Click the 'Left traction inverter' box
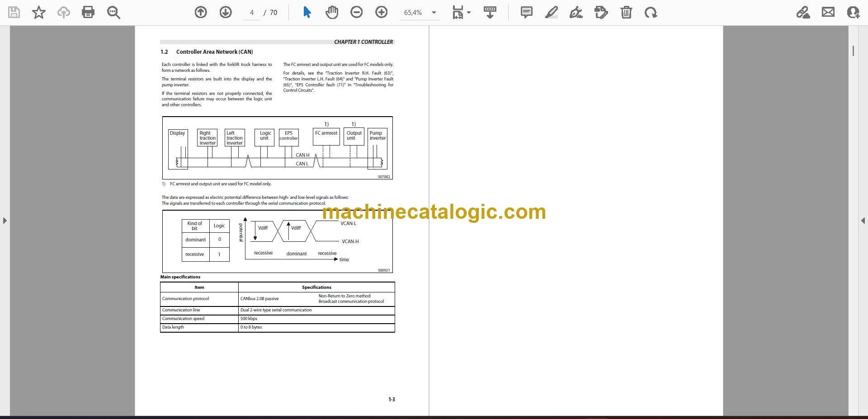Screen dimensions: 868x419 click(x=235, y=137)
